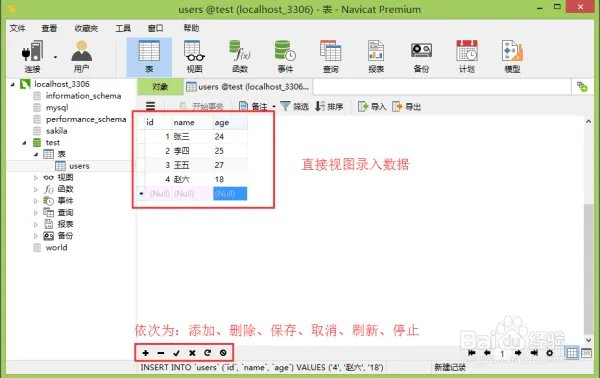The height and width of the screenshot is (378, 600).
Task: Open the 备份 backup toolbar icon
Action: [x=421, y=57]
